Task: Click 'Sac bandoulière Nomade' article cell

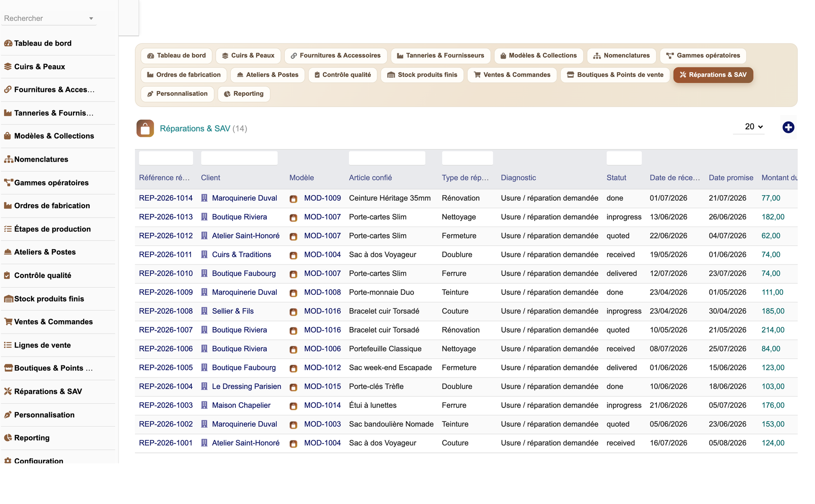Action: point(391,424)
